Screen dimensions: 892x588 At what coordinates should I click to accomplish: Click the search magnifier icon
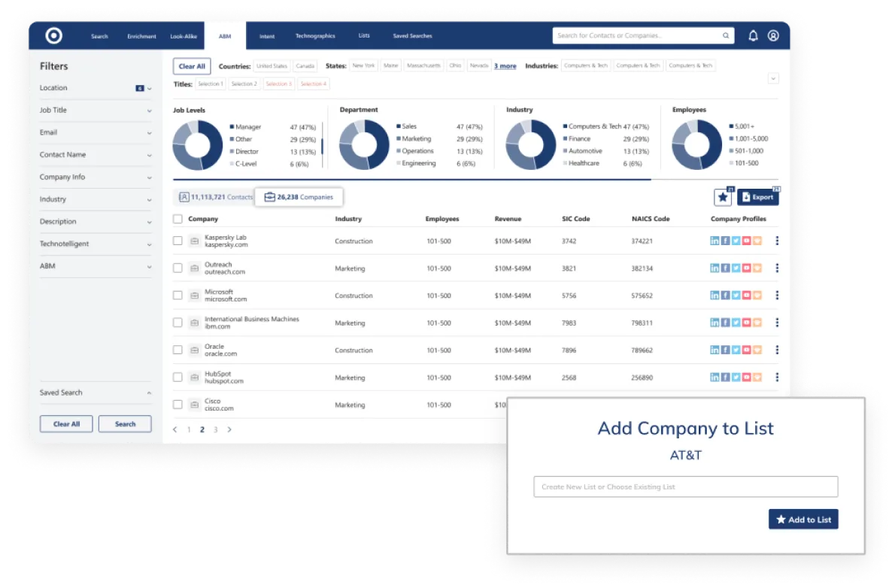pyautogui.click(x=726, y=36)
